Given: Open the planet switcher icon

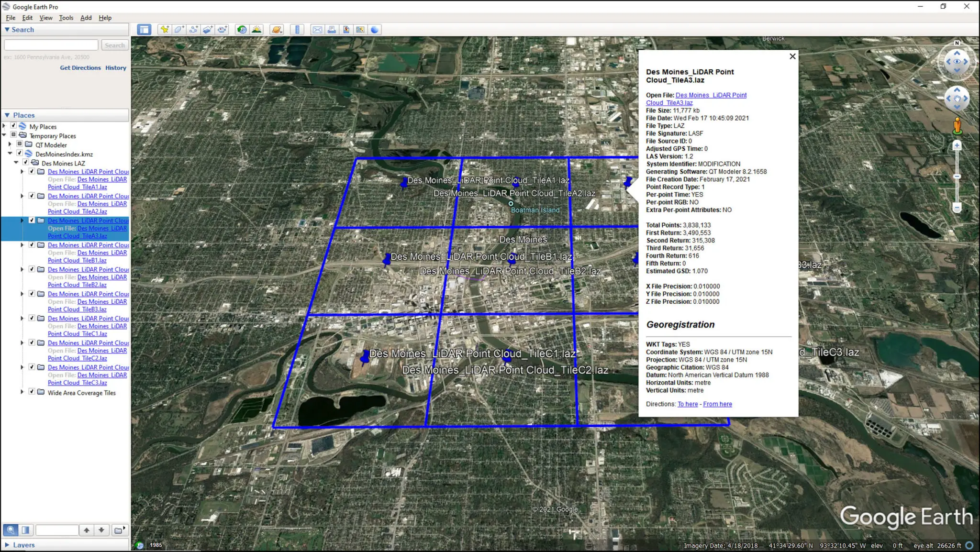Looking at the screenshot, I should (277, 30).
